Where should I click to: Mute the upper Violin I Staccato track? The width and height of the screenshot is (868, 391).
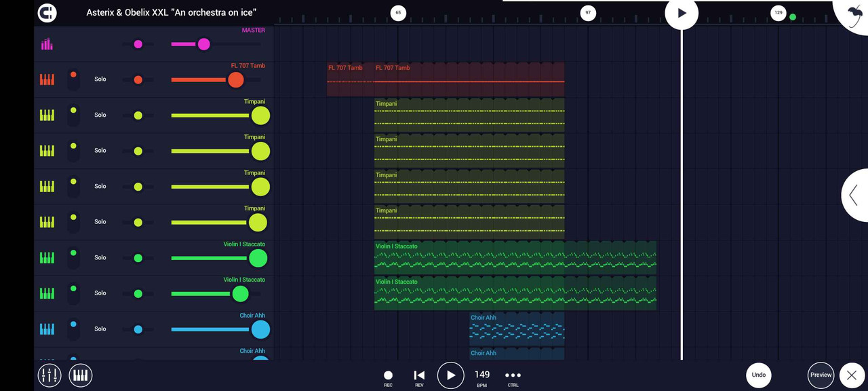tap(73, 258)
